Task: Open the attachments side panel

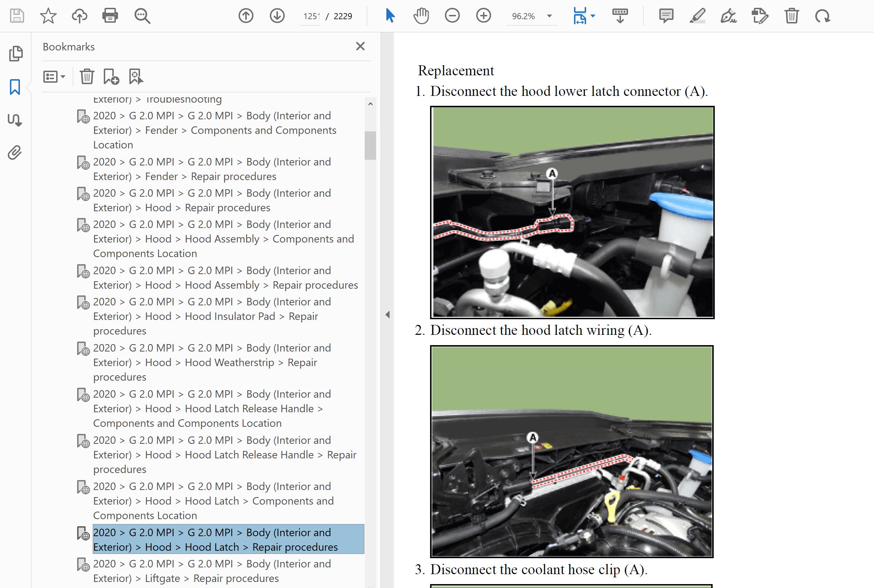Action: pos(15,153)
